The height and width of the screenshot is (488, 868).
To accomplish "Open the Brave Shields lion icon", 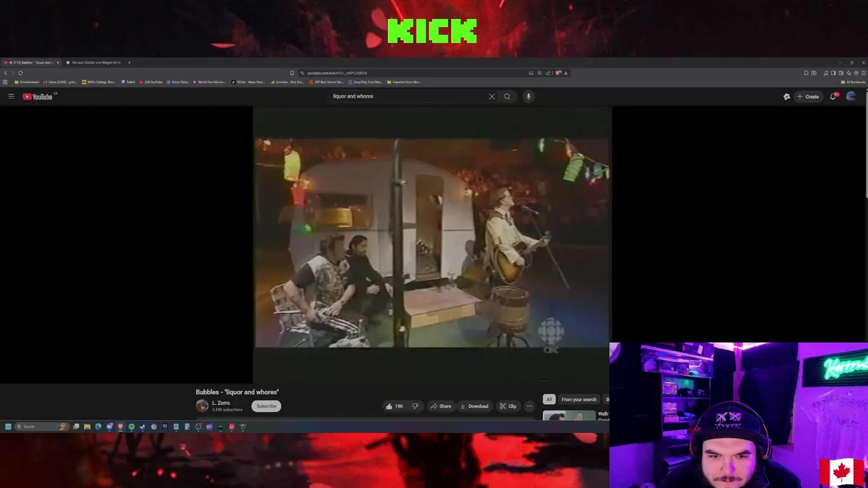I will tap(557, 73).
